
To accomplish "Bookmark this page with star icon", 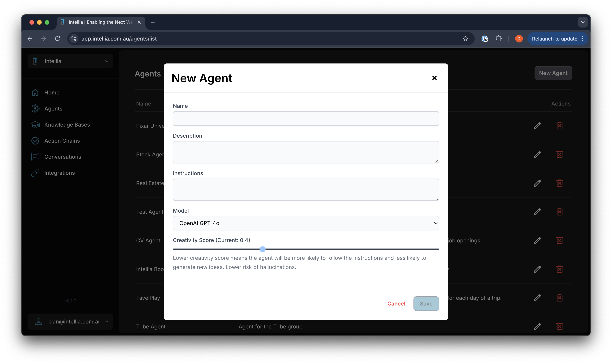I will [465, 38].
